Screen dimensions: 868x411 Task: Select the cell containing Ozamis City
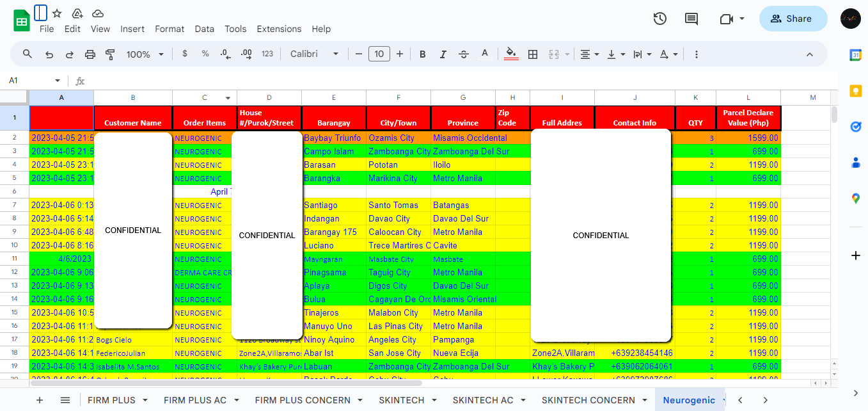(398, 138)
